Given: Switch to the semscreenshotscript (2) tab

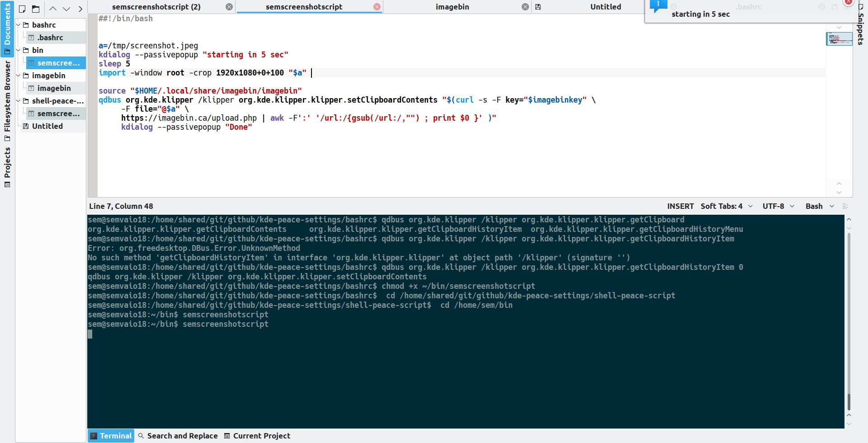Looking at the screenshot, I should (156, 7).
